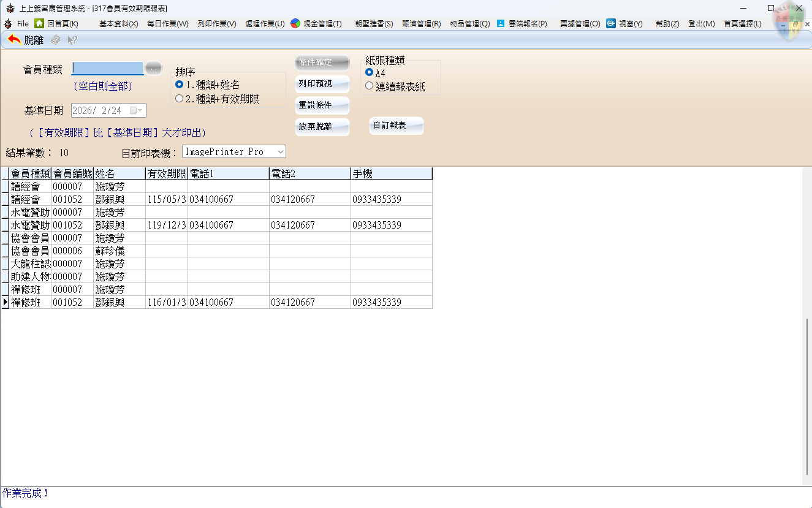This screenshot has width=812, height=508.
Task: Open the 基準日期 calendar dropdown
Action: point(140,111)
